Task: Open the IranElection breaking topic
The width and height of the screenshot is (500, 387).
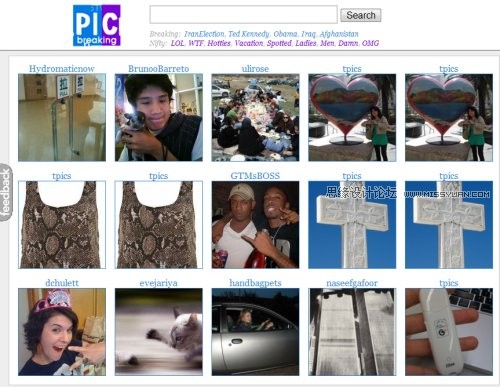Action: click(204, 34)
